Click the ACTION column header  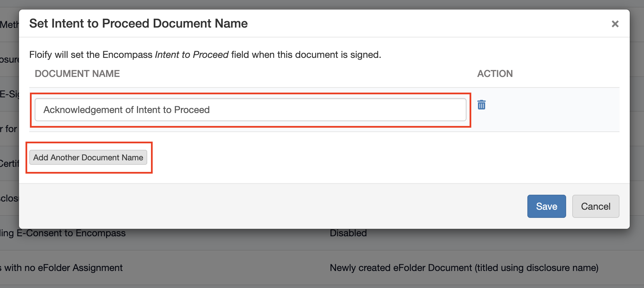tap(495, 74)
